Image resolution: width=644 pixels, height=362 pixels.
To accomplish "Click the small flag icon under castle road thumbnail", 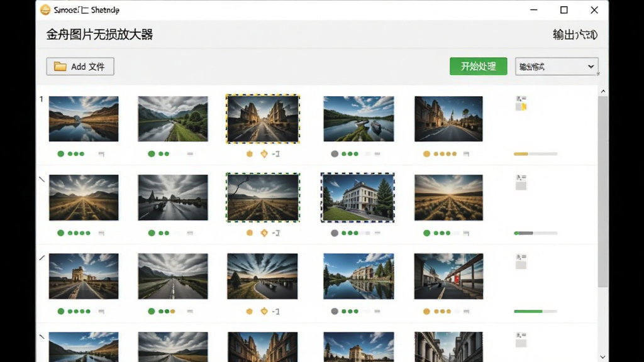I will pos(101,312).
